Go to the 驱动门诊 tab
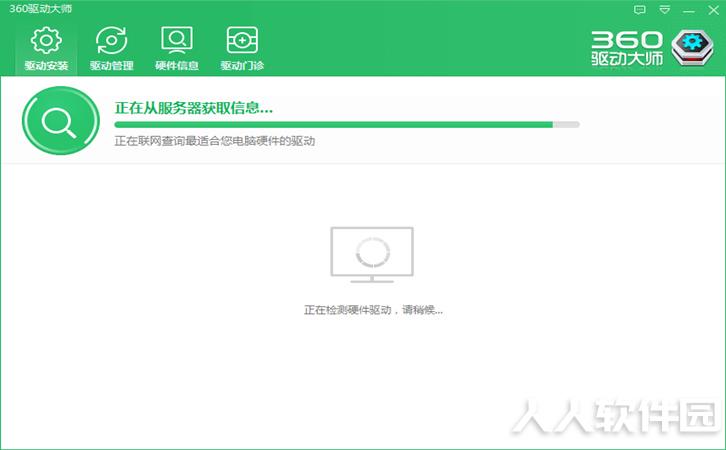The width and height of the screenshot is (726, 450). pos(242,48)
